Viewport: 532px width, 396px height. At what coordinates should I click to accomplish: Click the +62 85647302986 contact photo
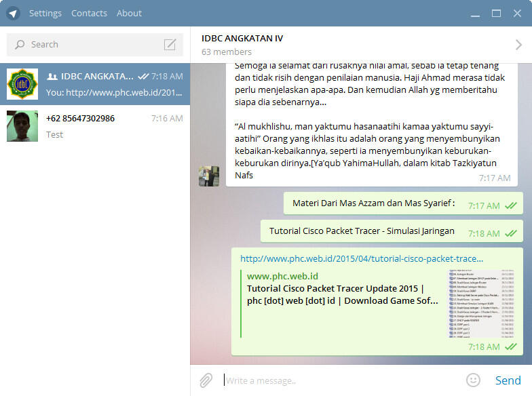coord(22,126)
